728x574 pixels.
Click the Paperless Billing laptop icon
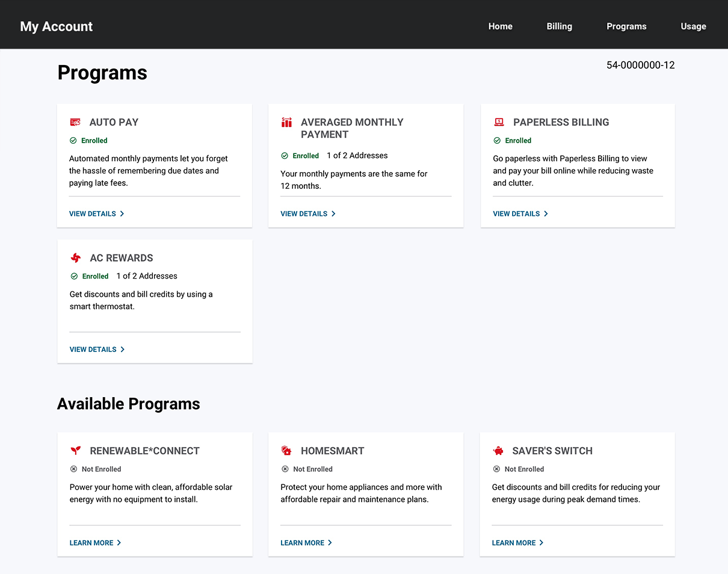[499, 122]
